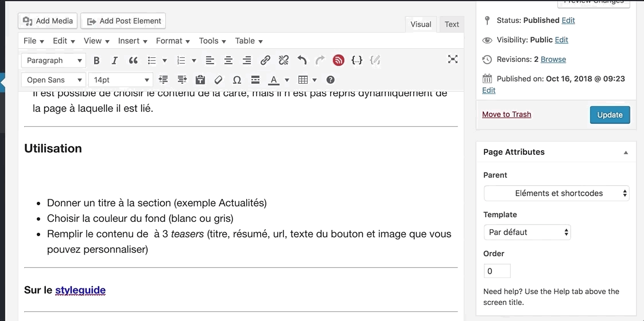Image resolution: width=644 pixels, height=321 pixels.
Task: Open the Insert menu
Action: coord(133,41)
